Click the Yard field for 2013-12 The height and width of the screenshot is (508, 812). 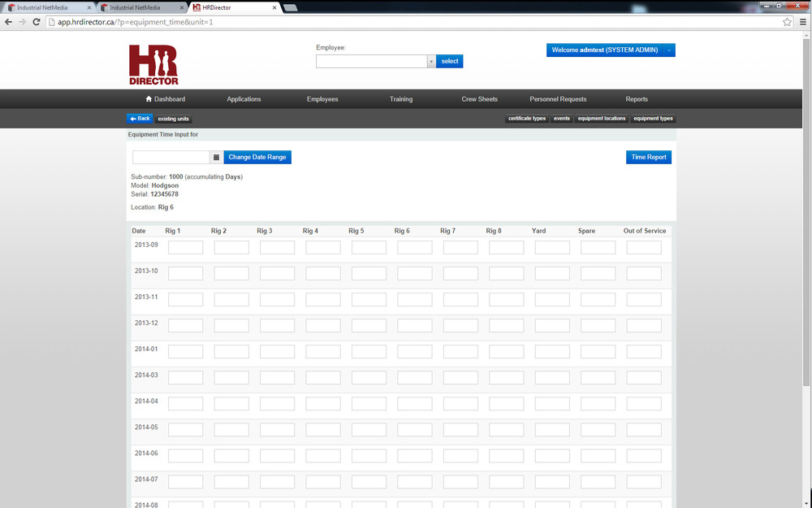[x=552, y=325]
